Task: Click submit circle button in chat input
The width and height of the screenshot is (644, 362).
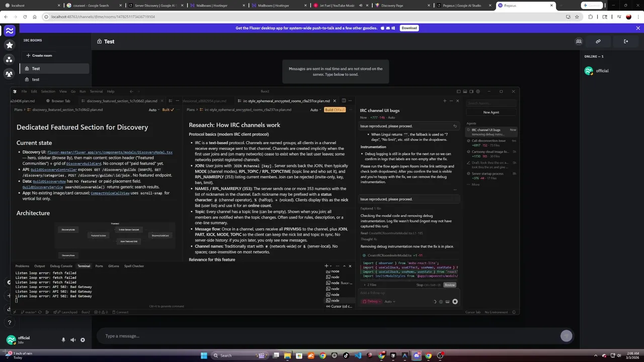Action: coord(455,302)
